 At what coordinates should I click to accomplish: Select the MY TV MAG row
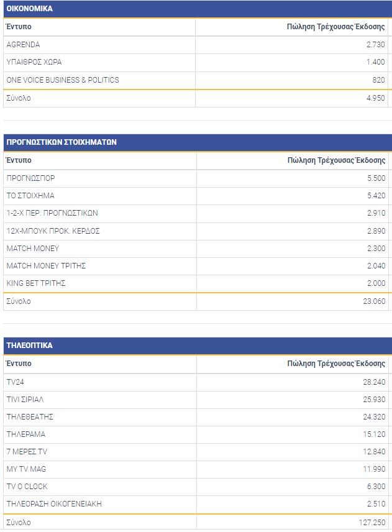[27, 469]
